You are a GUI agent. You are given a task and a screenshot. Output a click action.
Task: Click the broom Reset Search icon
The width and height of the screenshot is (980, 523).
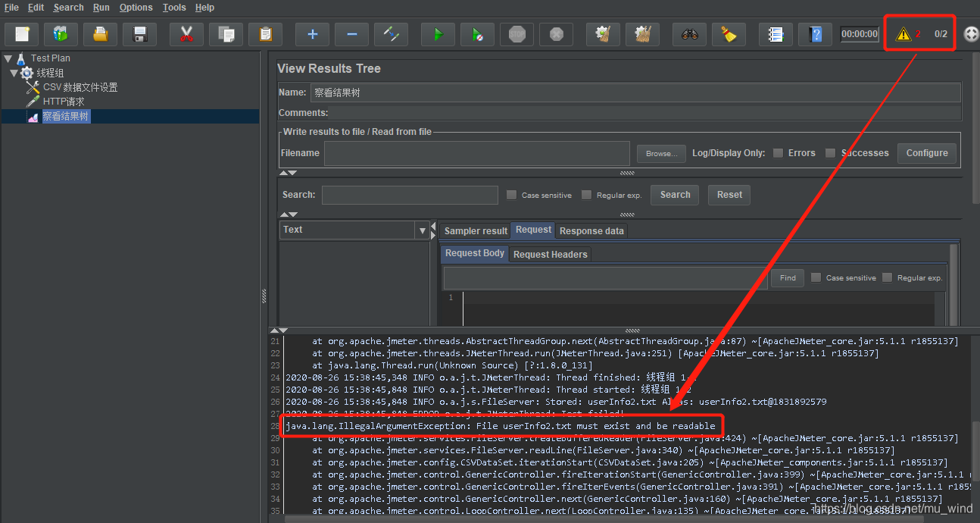729,34
